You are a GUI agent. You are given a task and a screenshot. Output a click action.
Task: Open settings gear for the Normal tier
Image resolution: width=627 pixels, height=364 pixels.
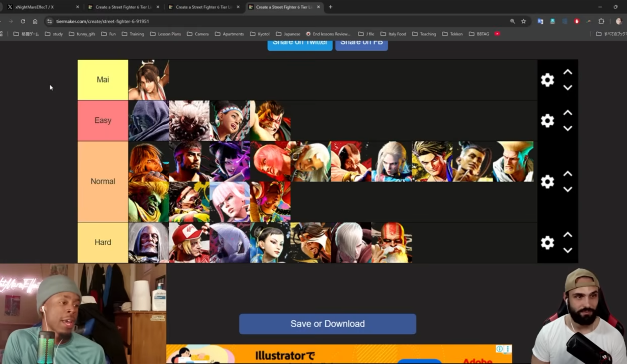pyautogui.click(x=547, y=182)
